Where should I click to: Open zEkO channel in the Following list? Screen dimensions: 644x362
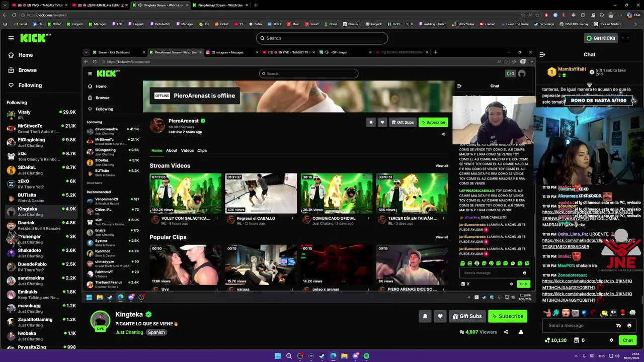pyautogui.click(x=41, y=184)
